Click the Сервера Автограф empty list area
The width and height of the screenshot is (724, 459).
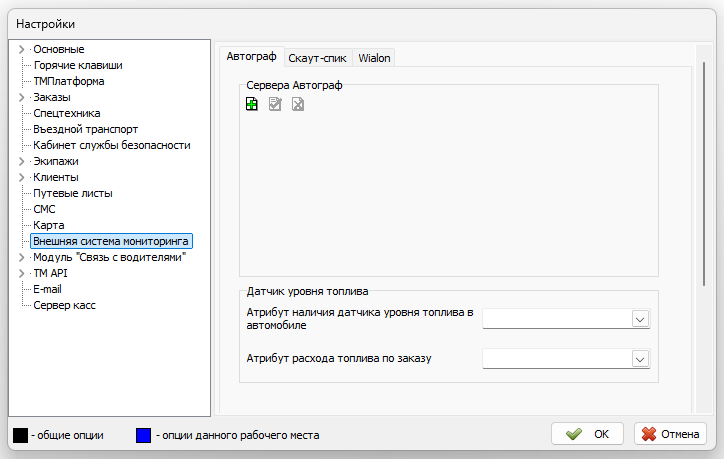tap(449, 194)
